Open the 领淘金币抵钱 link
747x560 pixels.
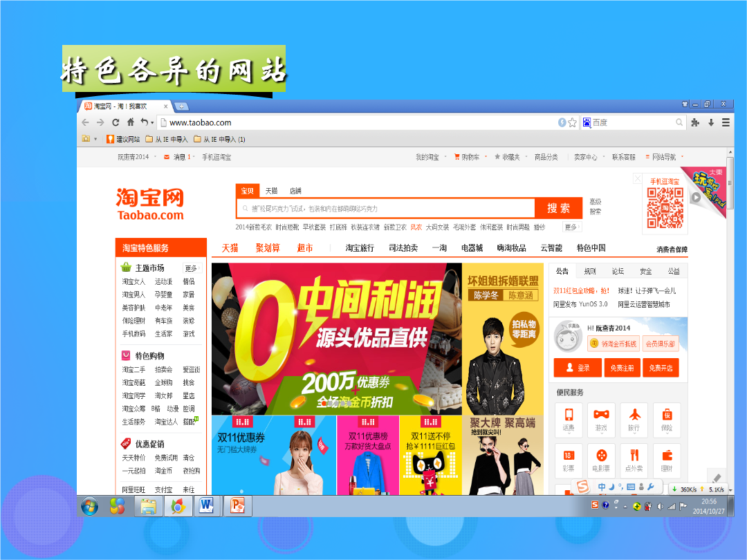613,344
